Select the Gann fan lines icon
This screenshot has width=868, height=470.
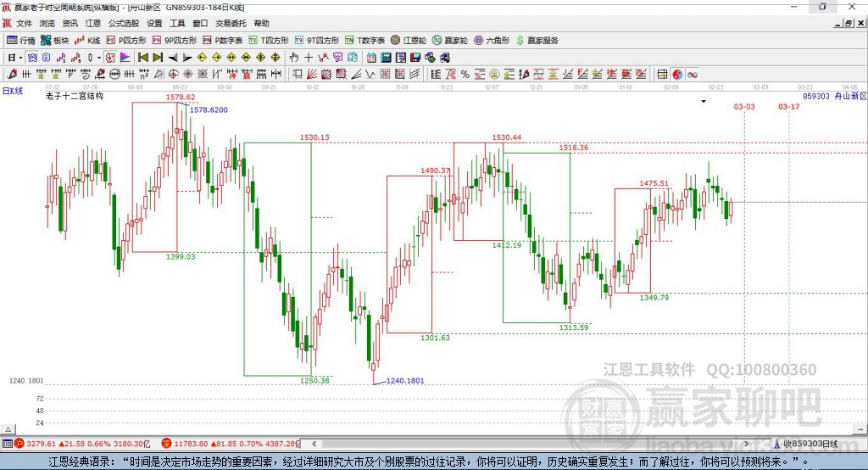pos(312,75)
